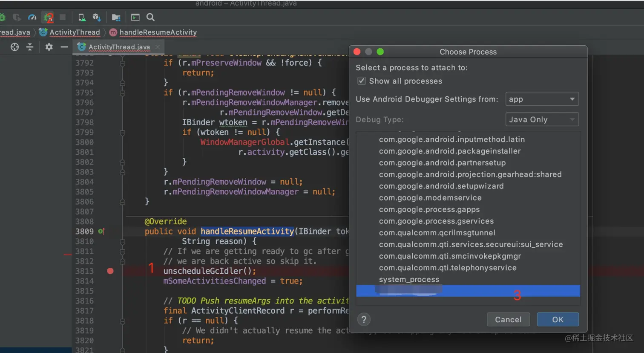Close the Choose Process dialog with the red button
644x353 pixels.
(357, 52)
